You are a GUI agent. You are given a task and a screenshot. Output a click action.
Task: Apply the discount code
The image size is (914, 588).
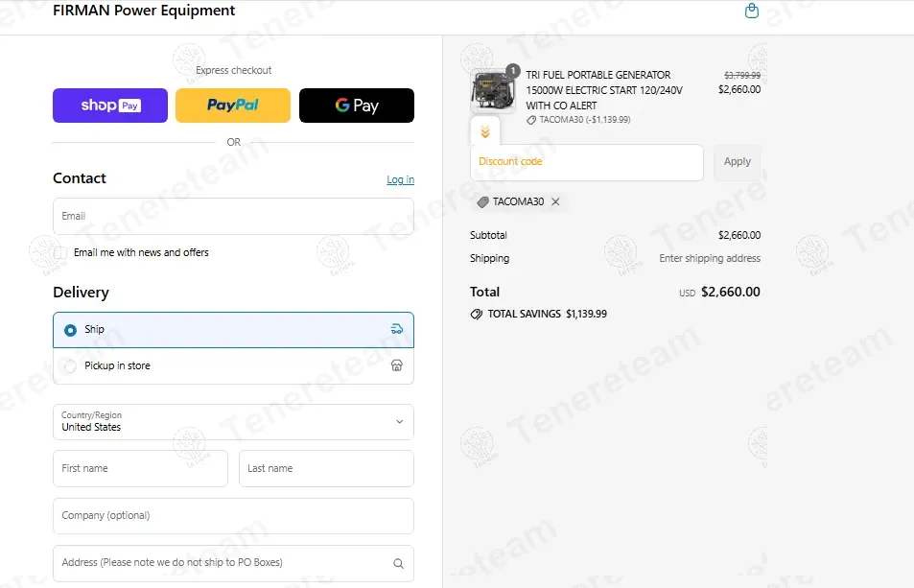[738, 162]
